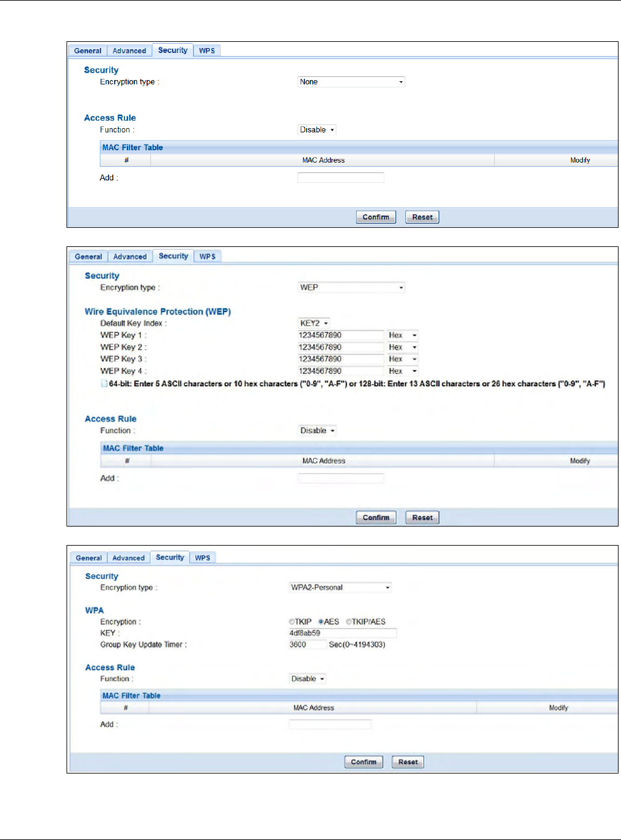The height and width of the screenshot is (840, 621).
Task: Click Reset in the None encryption panel
Action: coord(422,217)
